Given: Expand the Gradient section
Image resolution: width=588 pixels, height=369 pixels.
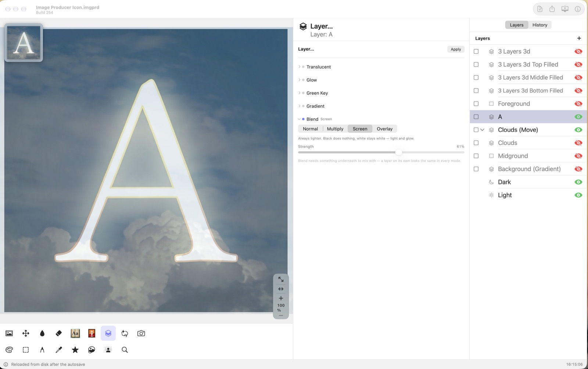Looking at the screenshot, I should click(299, 106).
